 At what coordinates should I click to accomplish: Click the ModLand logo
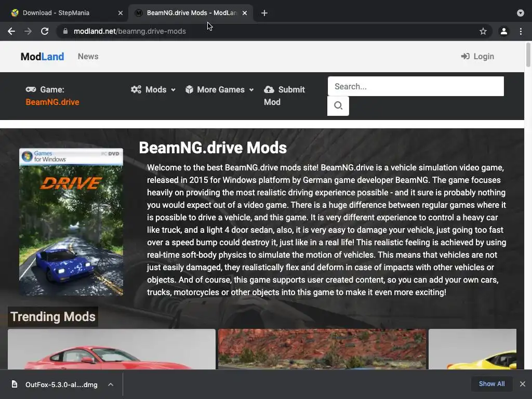[42, 56]
